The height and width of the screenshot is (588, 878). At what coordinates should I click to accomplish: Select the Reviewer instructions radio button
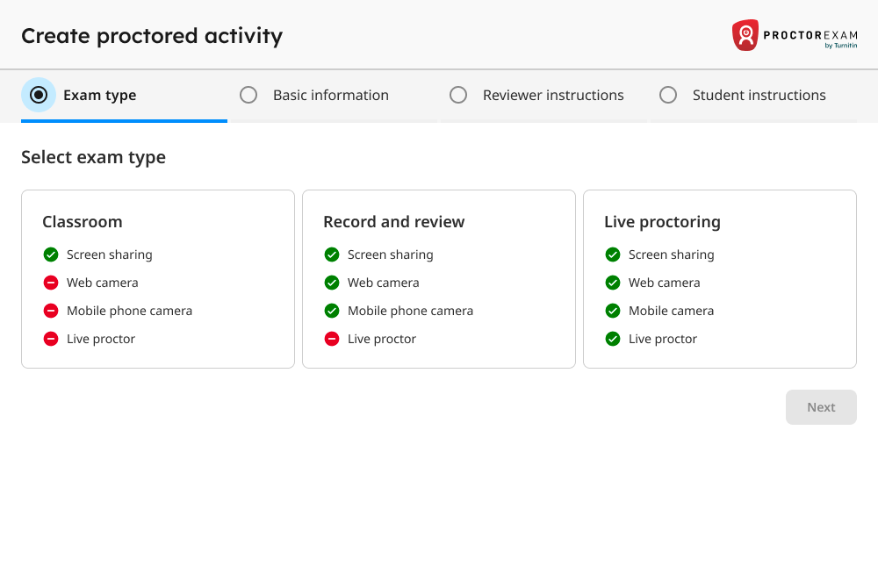pos(458,94)
